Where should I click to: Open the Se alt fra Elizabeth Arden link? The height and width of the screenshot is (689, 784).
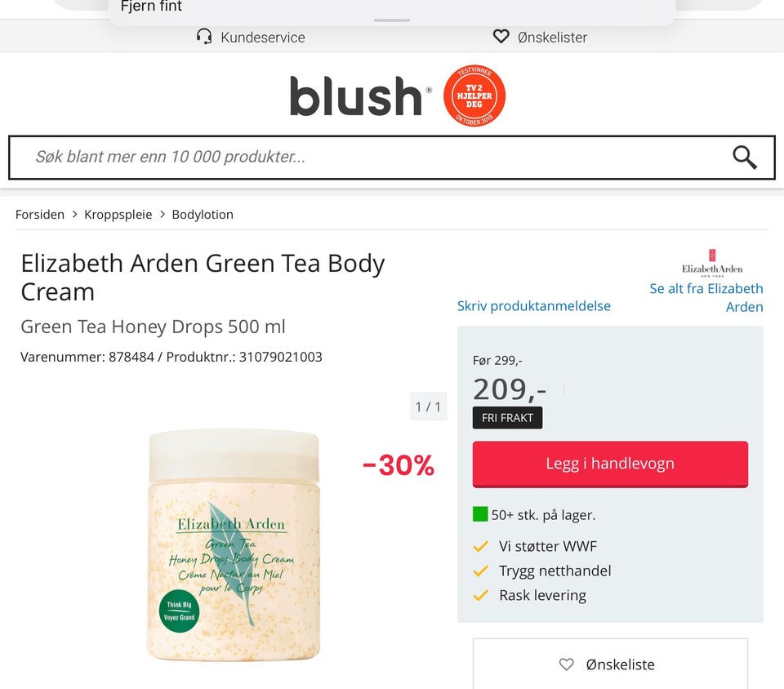coord(706,297)
